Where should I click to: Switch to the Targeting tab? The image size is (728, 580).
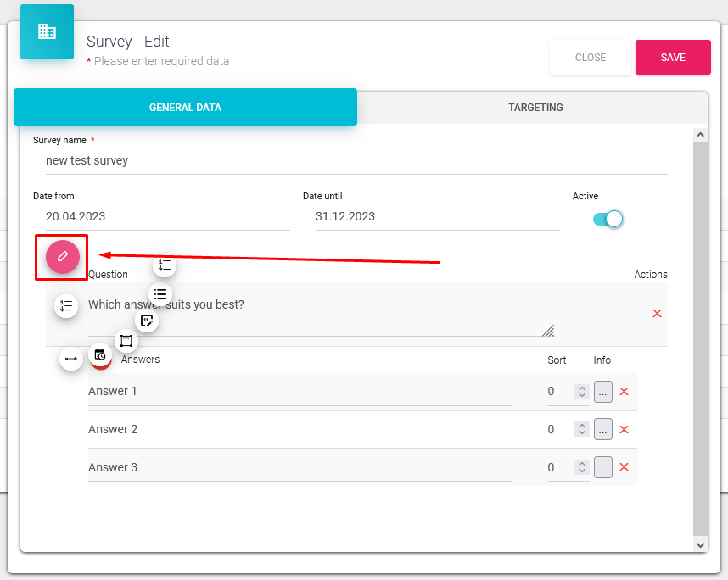[535, 108]
